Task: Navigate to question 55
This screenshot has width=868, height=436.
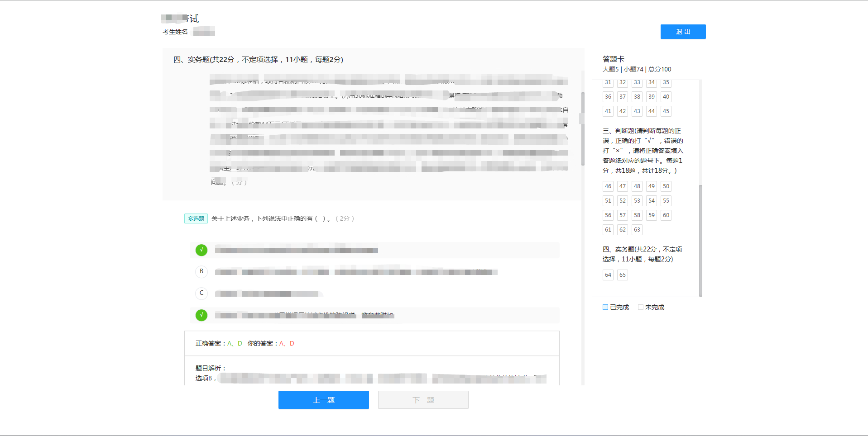Action: click(666, 201)
